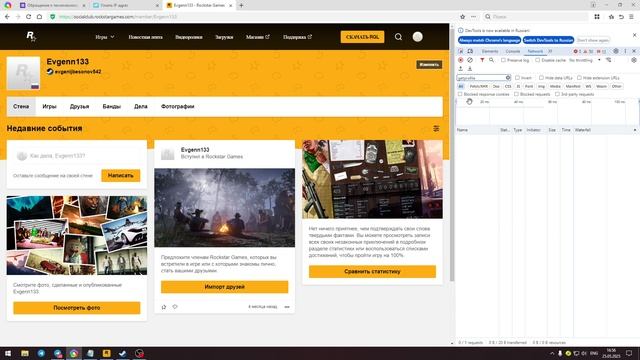The image size is (640, 360).
Task: Like the Evgenn133 joined post with heart
Action: pos(175,307)
